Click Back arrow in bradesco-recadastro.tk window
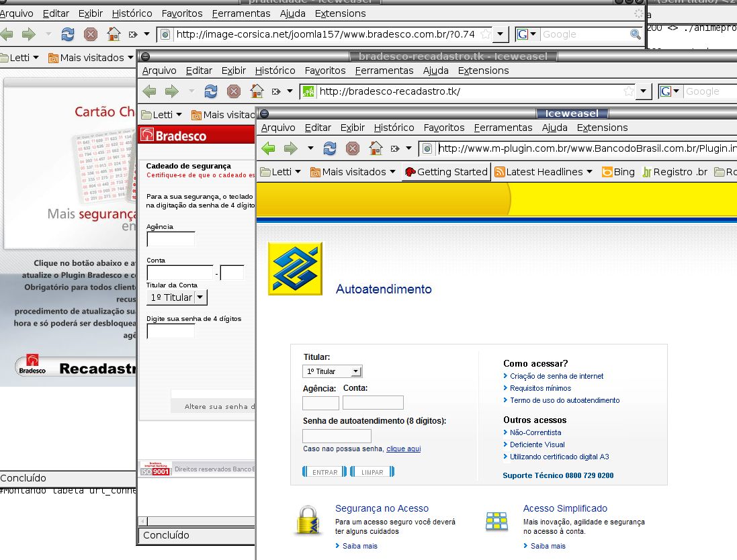 (x=149, y=91)
